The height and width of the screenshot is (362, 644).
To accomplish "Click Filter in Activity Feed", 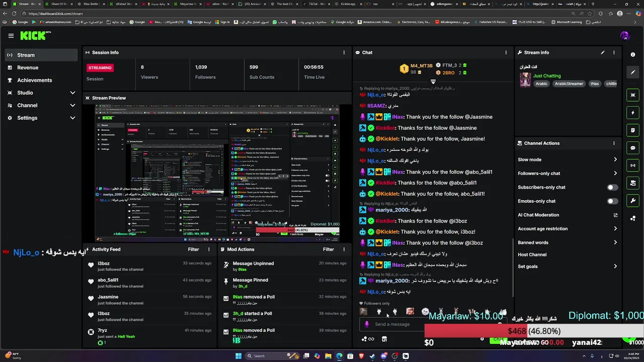I will [x=193, y=249].
